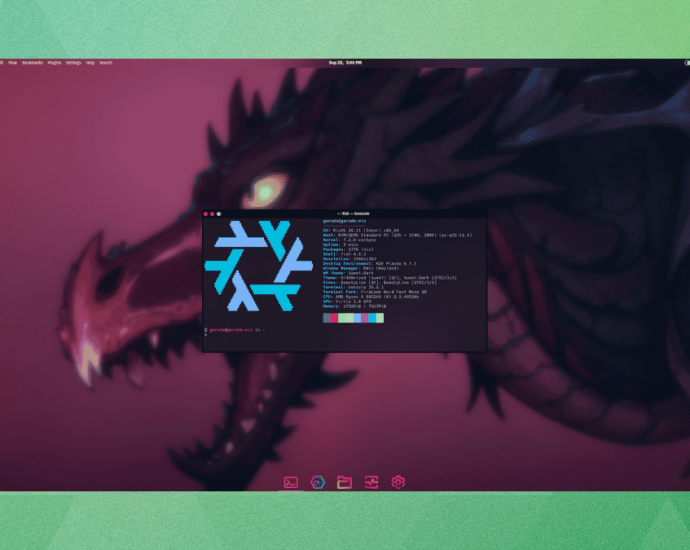Click the Host line in fetch output

pos(397,235)
